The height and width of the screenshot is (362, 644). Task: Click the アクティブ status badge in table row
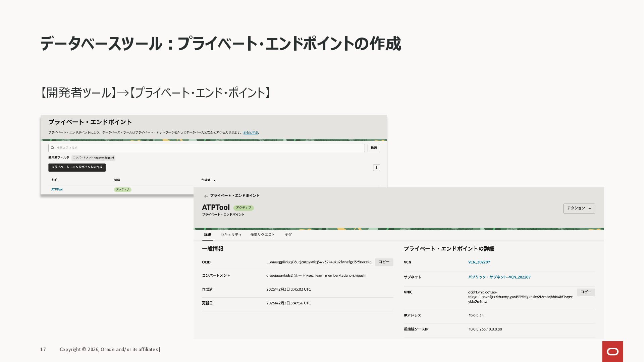(123, 190)
